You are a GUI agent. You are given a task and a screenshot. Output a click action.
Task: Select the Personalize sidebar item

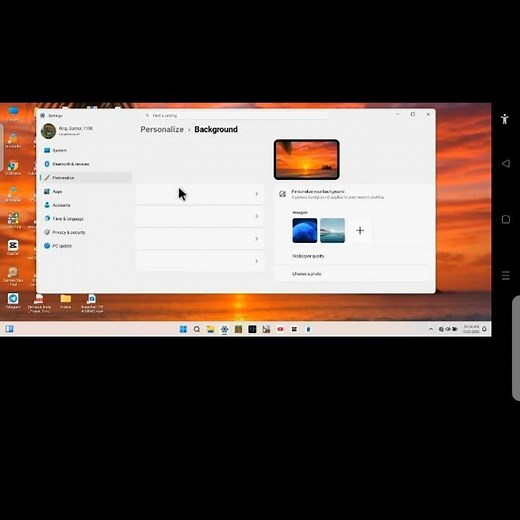(x=86, y=178)
